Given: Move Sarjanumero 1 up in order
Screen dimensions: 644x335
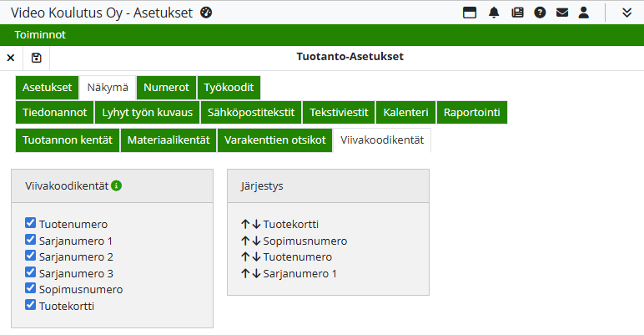Looking at the screenshot, I should pyautogui.click(x=245, y=273).
